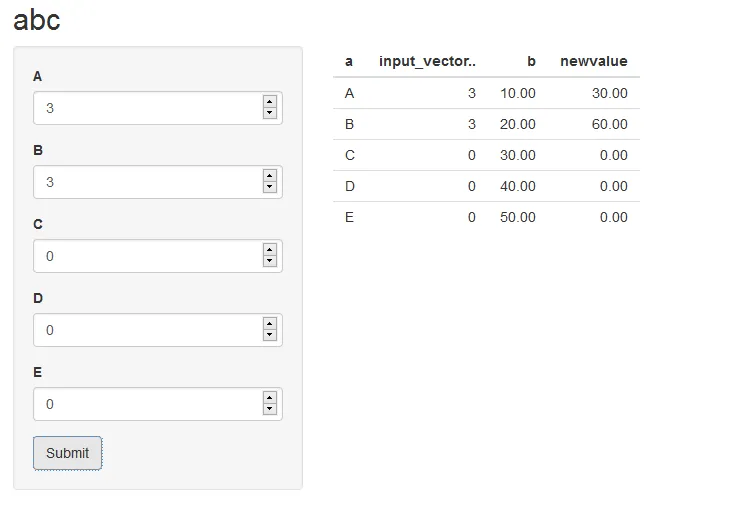
Task: Click the abc page title
Action: pos(37,20)
